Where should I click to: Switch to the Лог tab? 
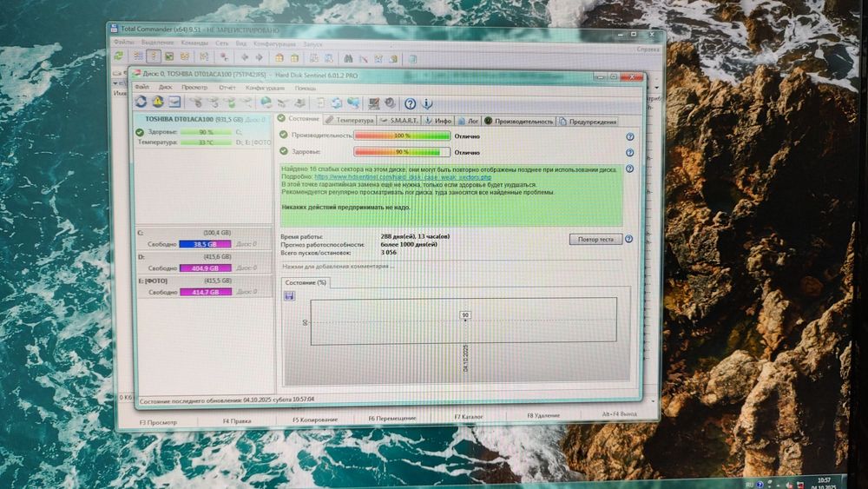click(469, 121)
